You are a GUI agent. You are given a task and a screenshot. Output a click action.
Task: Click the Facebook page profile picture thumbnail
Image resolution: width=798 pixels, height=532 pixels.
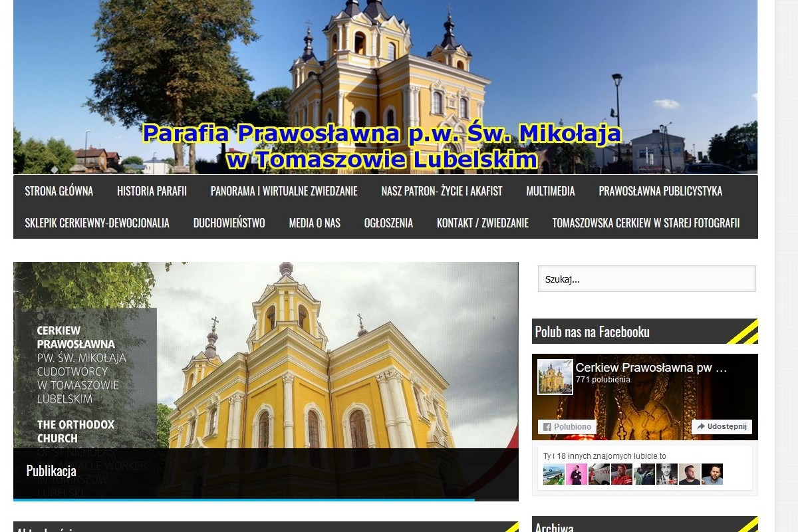(x=555, y=377)
